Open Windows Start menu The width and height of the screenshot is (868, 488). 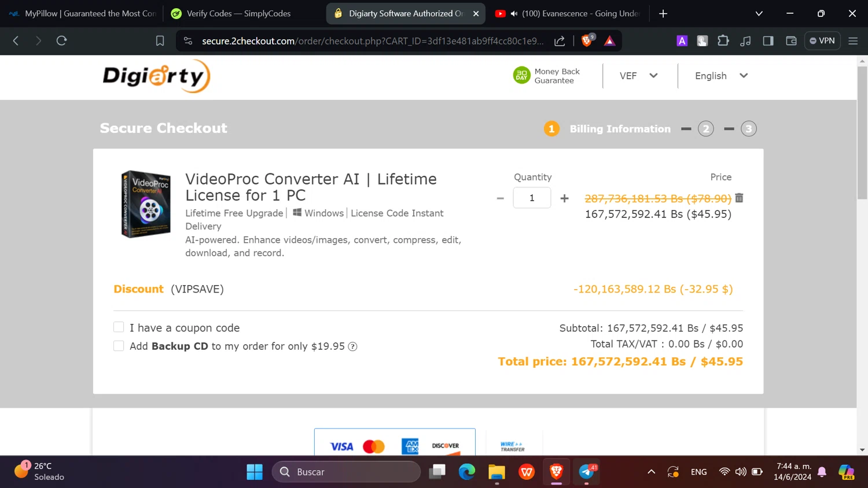[x=255, y=472]
